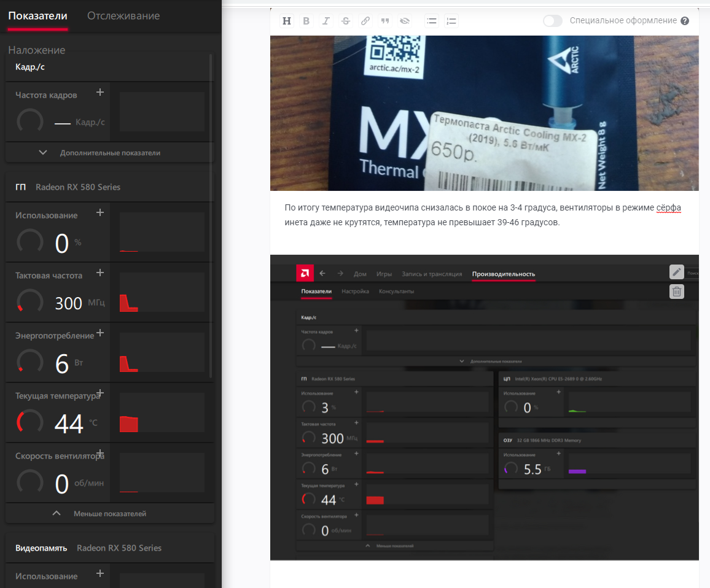The width and height of the screenshot is (710, 588).
Task: Click the Скорость вентилятора 0 об/мин value
Action: (x=61, y=484)
